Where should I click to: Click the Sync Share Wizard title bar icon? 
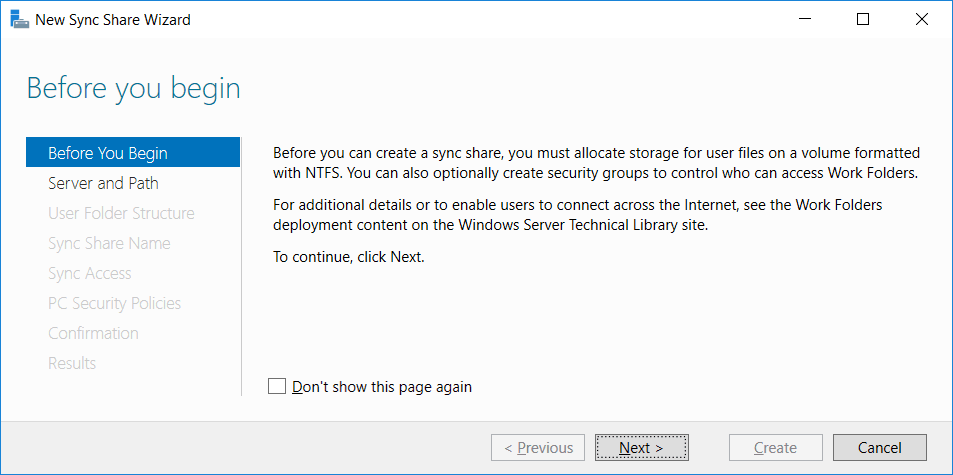click(19, 19)
